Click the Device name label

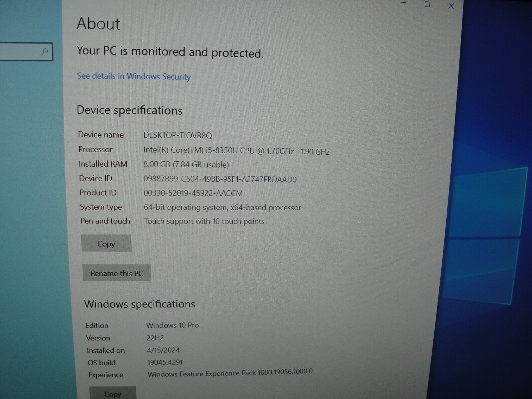coord(101,135)
